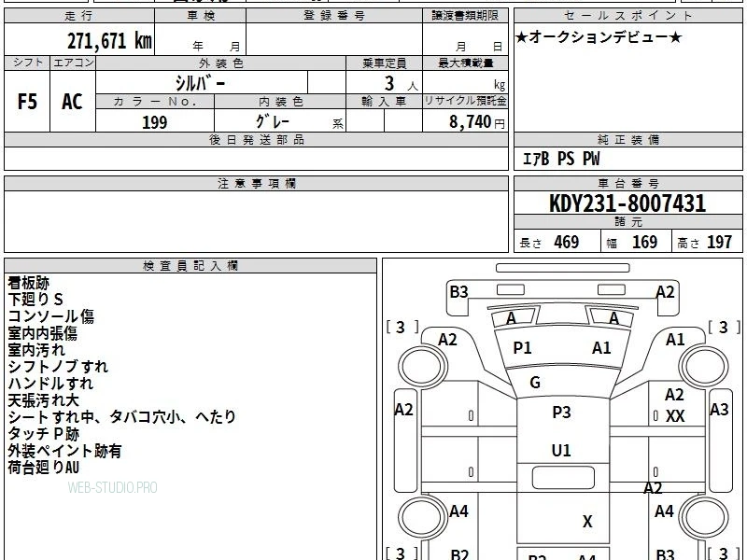Click the G mark on the windshield diagram
The height and width of the screenshot is (560, 747).
coord(534,383)
